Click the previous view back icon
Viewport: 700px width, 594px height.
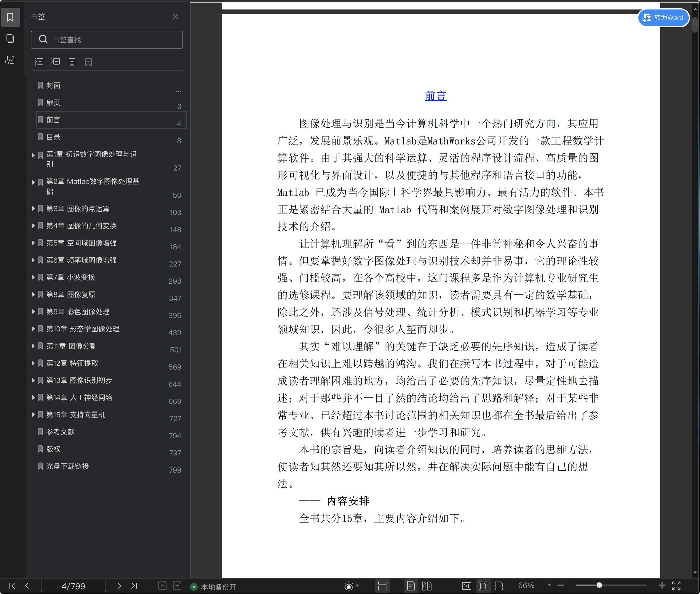pos(162,586)
